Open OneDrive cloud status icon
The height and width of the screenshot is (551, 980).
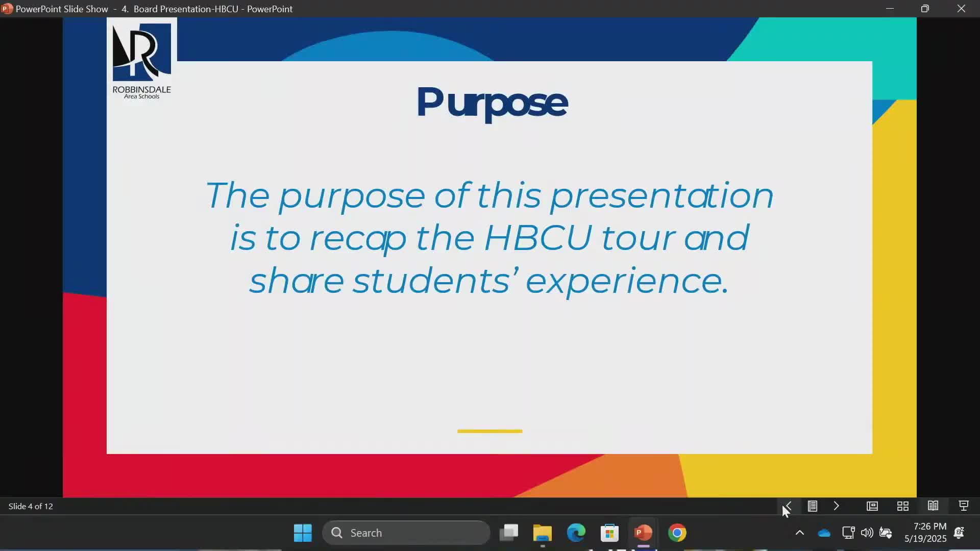824,533
